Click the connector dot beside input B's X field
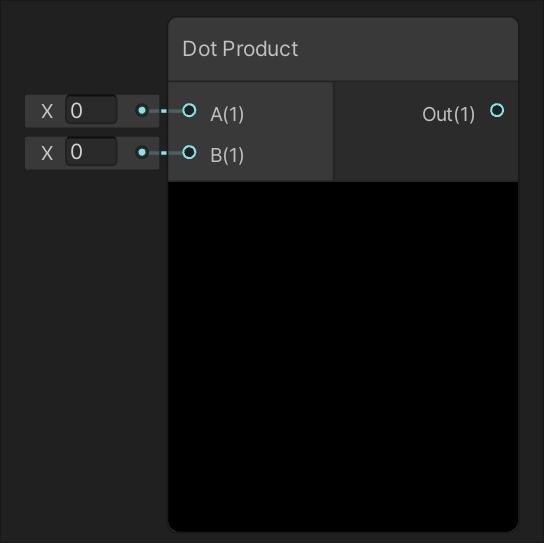The image size is (544, 543). (142, 152)
